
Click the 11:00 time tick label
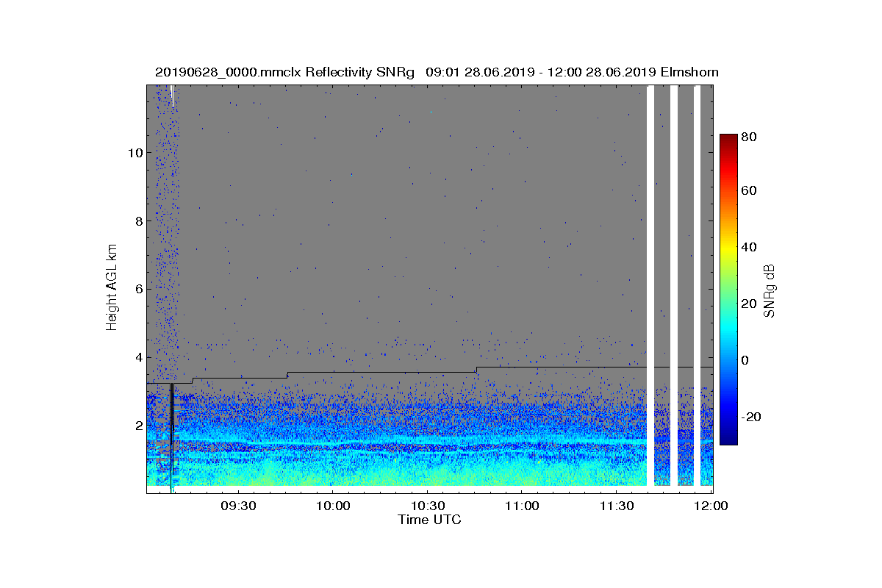tap(521, 506)
